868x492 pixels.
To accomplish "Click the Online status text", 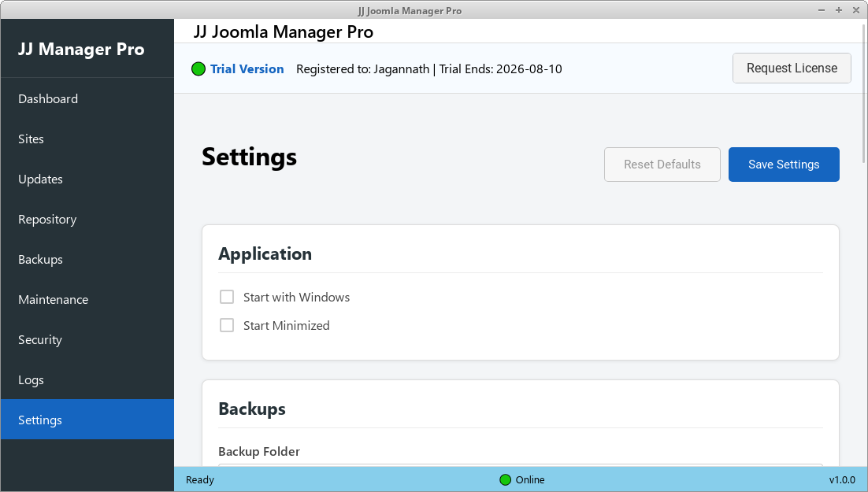I will pos(530,480).
